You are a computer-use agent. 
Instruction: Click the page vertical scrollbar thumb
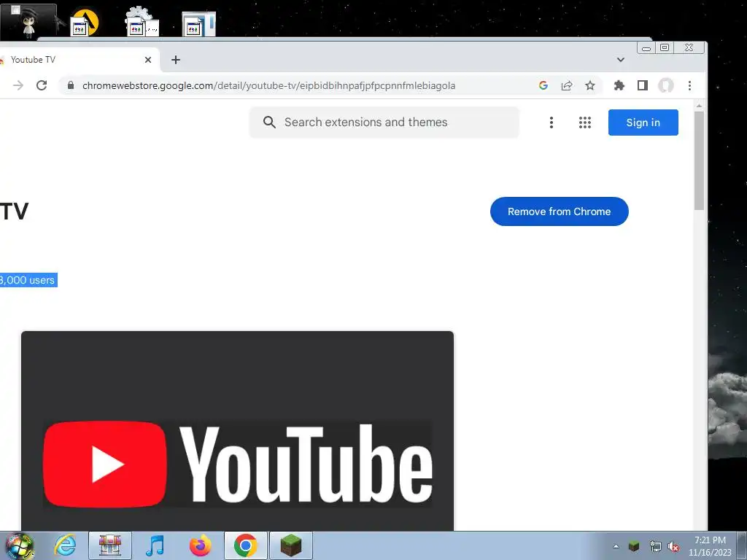point(699,160)
